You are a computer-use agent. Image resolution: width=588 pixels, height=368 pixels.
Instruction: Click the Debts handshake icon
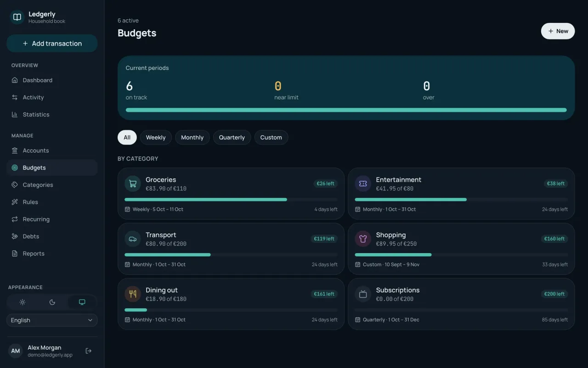15,236
